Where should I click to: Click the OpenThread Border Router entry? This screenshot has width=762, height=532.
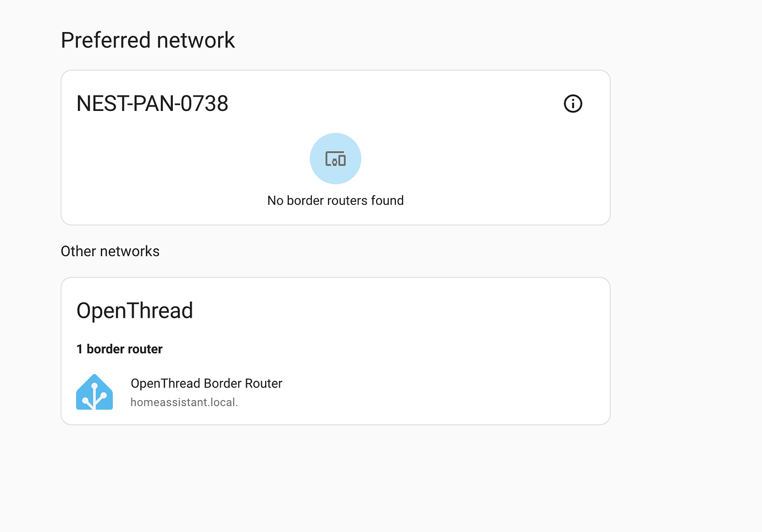[206, 383]
